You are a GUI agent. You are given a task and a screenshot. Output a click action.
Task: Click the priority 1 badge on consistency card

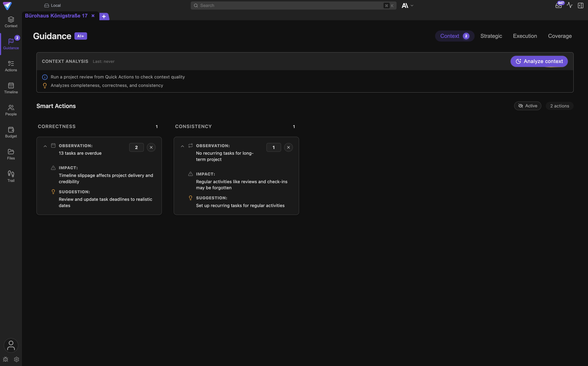click(274, 147)
